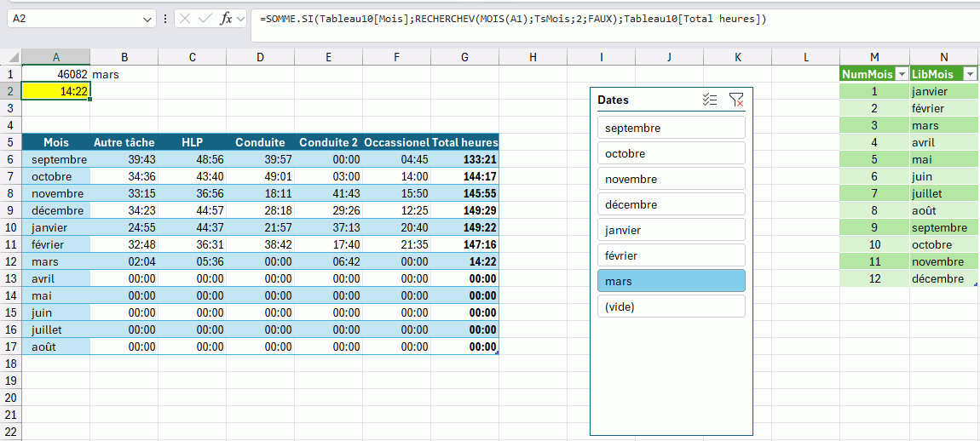Toggle the (vide) slicer item

(671, 306)
